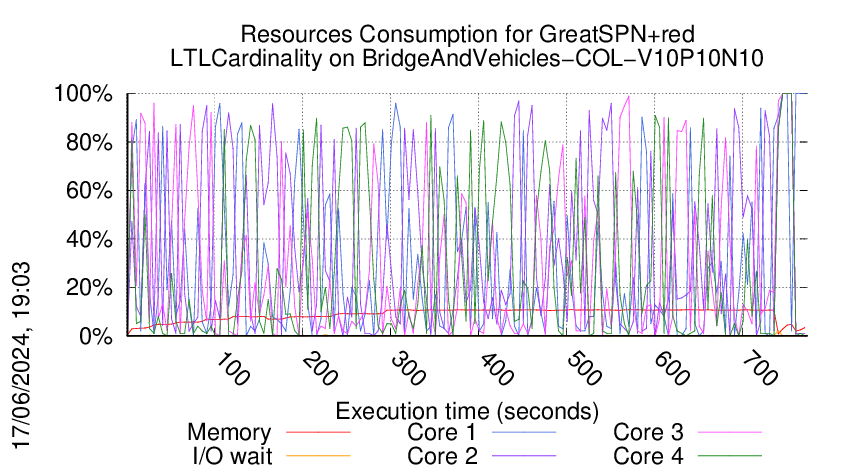Click the Core 2 legend label
850x475 pixels.
pyautogui.click(x=442, y=456)
